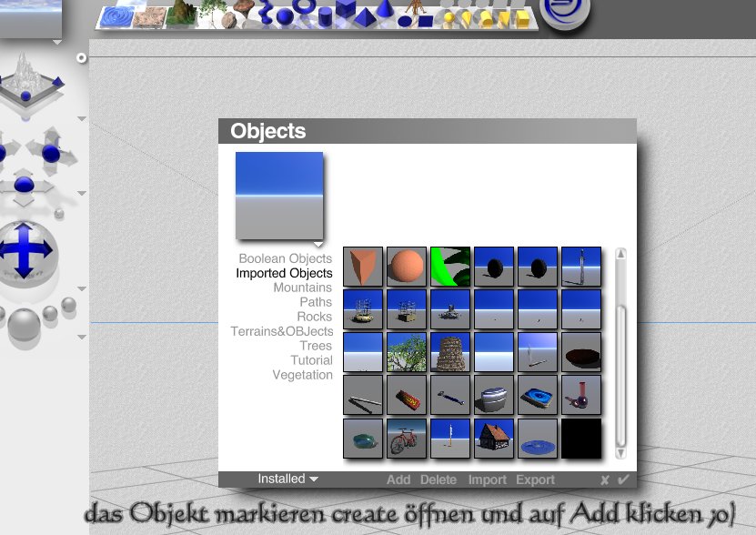
Task: Confirm the Objects dialog with the checkmark
Action: [x=623, y=479]
